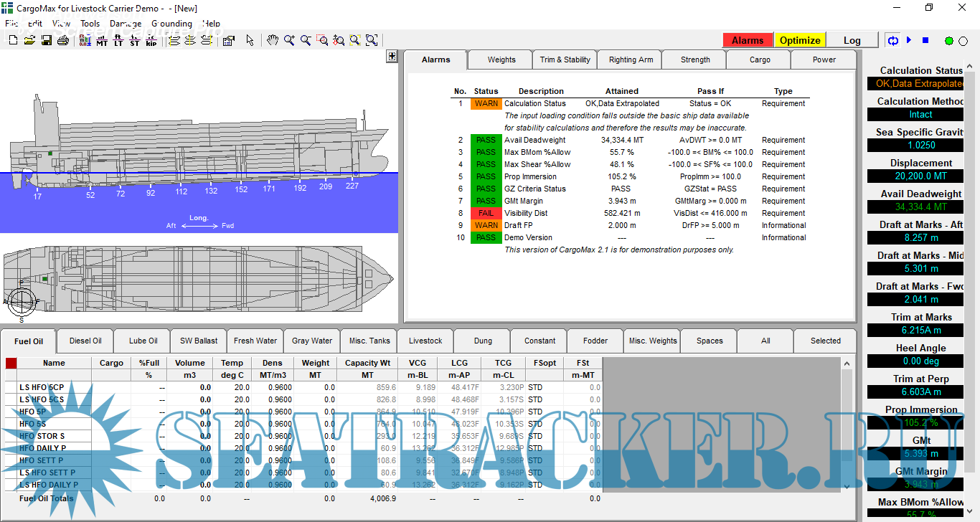Open the Tools menu
980x522 pixels.
(90, 23)
